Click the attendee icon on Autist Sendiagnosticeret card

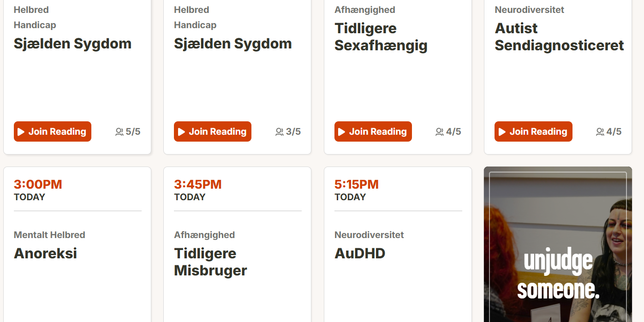[x=600, y=131]
